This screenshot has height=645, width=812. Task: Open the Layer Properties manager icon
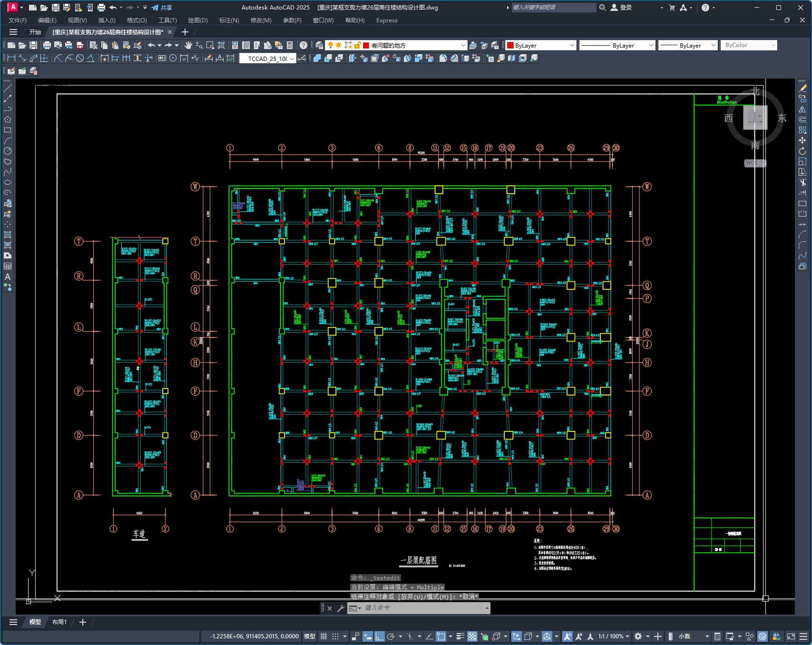point(319,45)
